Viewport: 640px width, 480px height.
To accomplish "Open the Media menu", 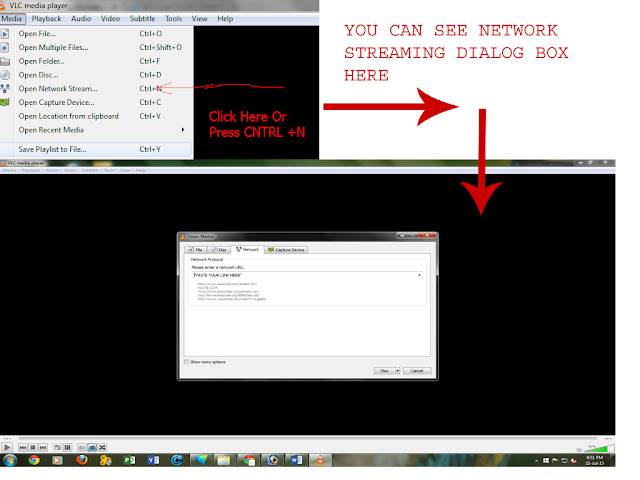I will (x=12, y=19).
